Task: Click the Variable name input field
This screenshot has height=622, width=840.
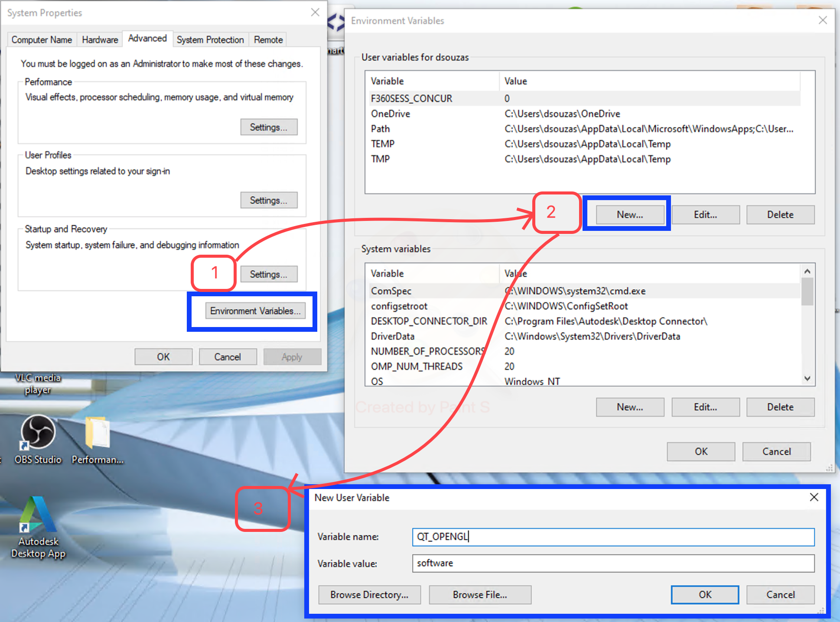Action: pos(613,537)
